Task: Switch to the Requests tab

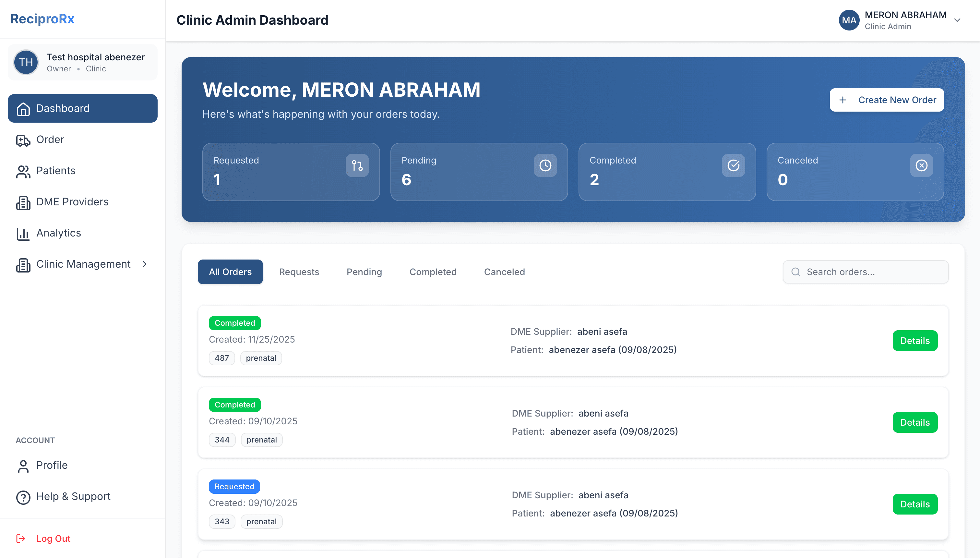Action: (299, 272)
